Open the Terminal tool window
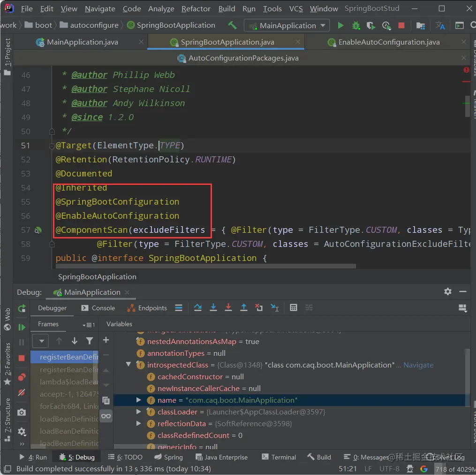This screenshot has height=475, width=476. pyautogui.click(x=279, y=457)
